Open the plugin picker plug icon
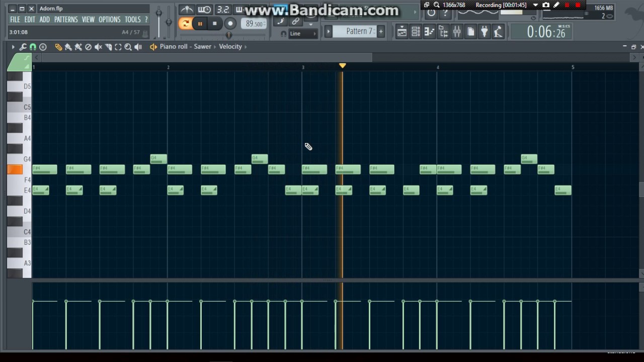The height and width of the screenshot is (362, 644). [484, 32]
